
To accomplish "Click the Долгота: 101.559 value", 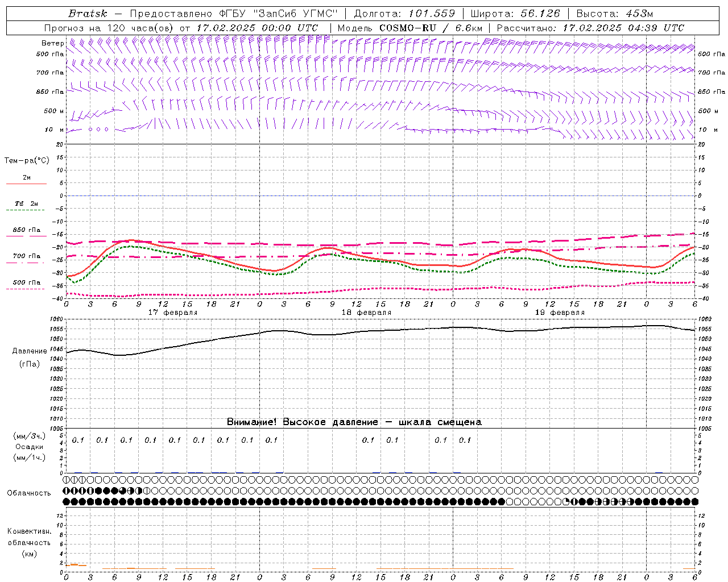I will (x=404, y=14).
